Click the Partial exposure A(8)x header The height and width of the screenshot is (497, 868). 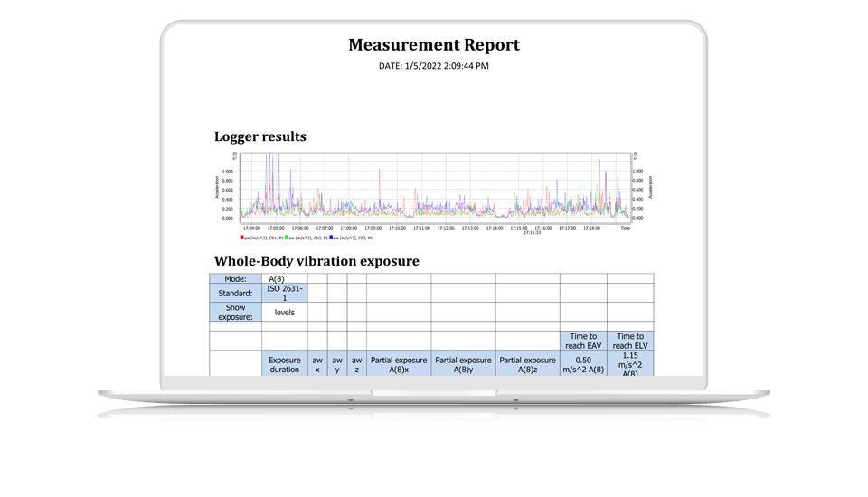[x=399, y=364]
